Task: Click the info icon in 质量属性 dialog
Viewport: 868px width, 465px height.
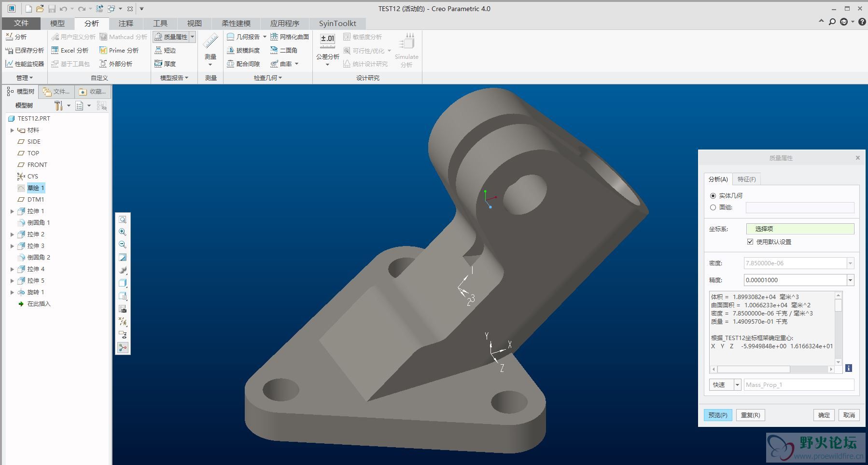Action: tap(849, 368)
